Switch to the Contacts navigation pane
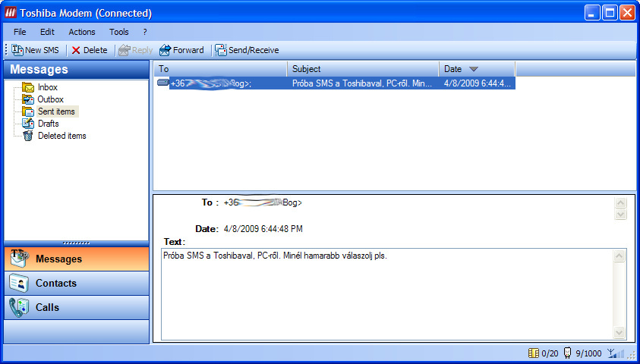 (77, 284)
